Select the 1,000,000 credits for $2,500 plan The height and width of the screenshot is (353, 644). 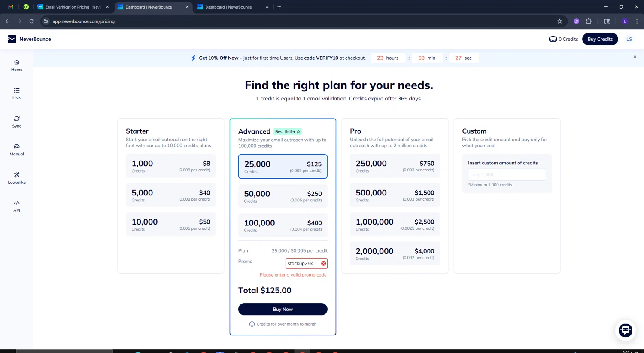click(x=395, y=224)
